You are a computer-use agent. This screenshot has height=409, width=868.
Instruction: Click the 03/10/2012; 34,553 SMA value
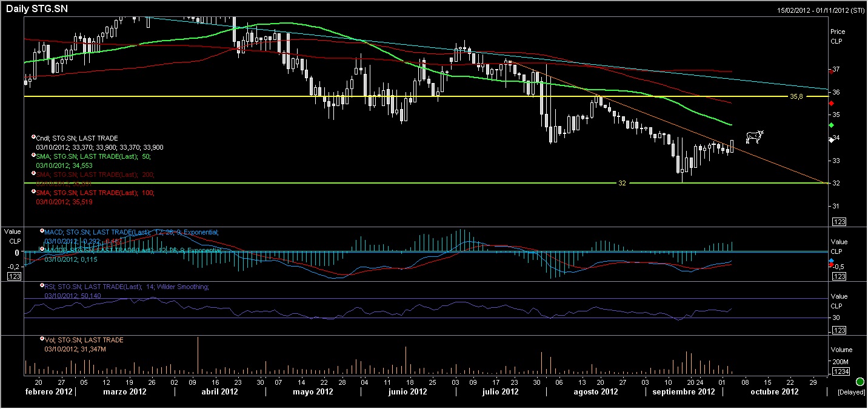64,165
